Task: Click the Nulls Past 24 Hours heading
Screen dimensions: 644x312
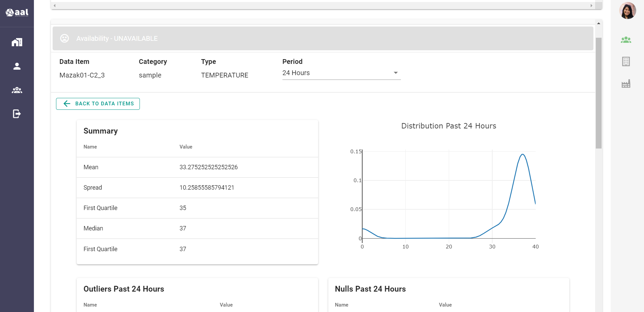Action: (370, 289)
